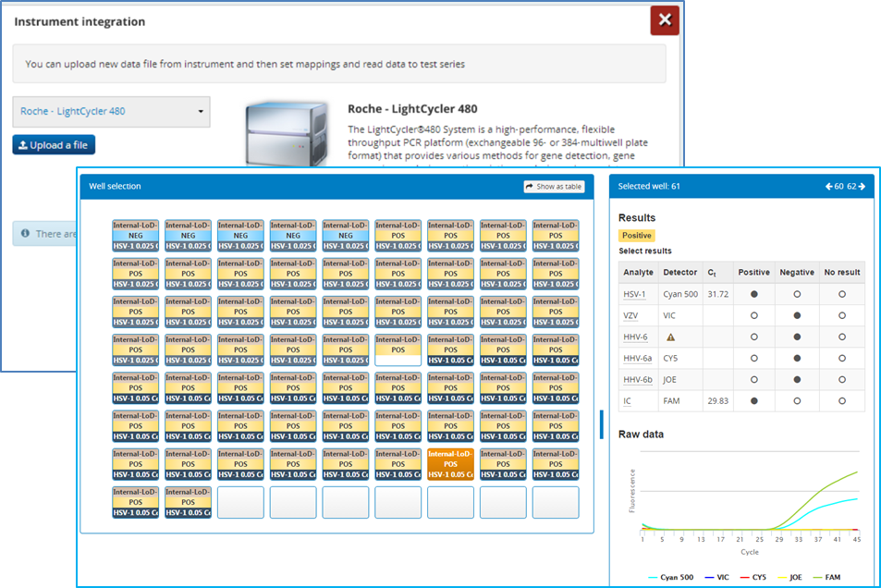Select Negative radio for HSV-1
881x588 pixels.
click(797, 294)
